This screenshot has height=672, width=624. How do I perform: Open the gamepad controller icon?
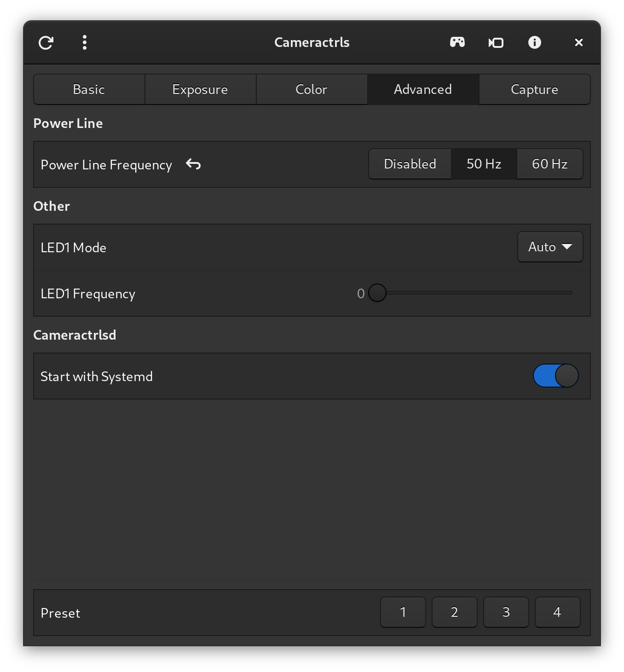pyautogui.click(x=457, y=43)
